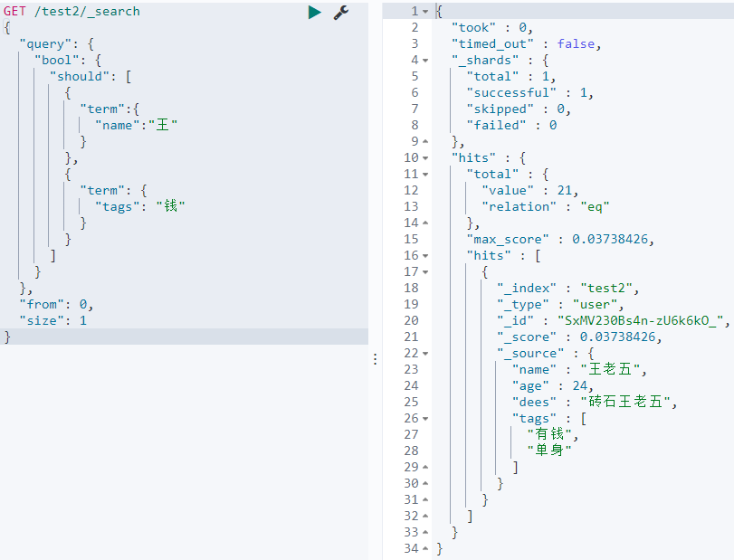The image size is (734, 560).
Task: Run the request with the green play icon
Action: (x=315, y=12)
